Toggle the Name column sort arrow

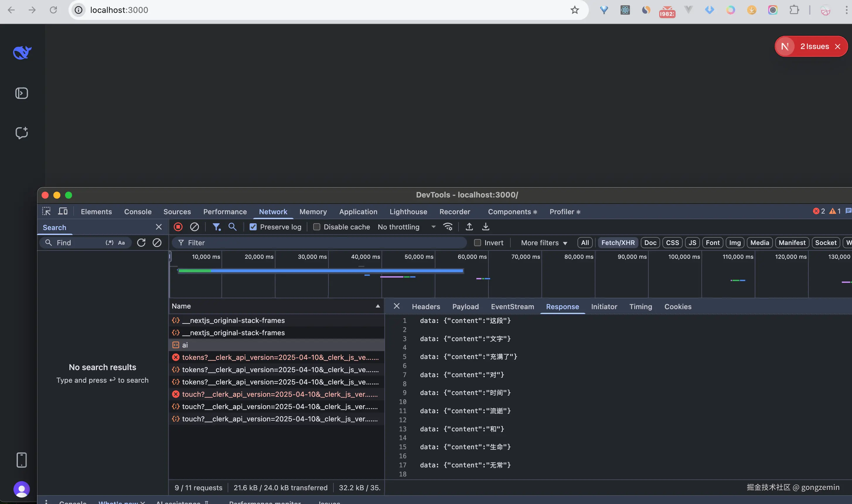[x=378, y=306]
